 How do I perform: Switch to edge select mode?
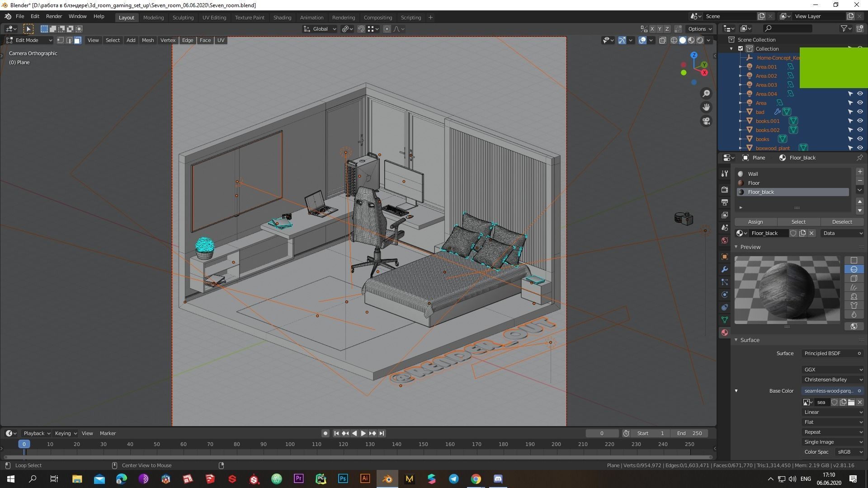pos(69,40)
